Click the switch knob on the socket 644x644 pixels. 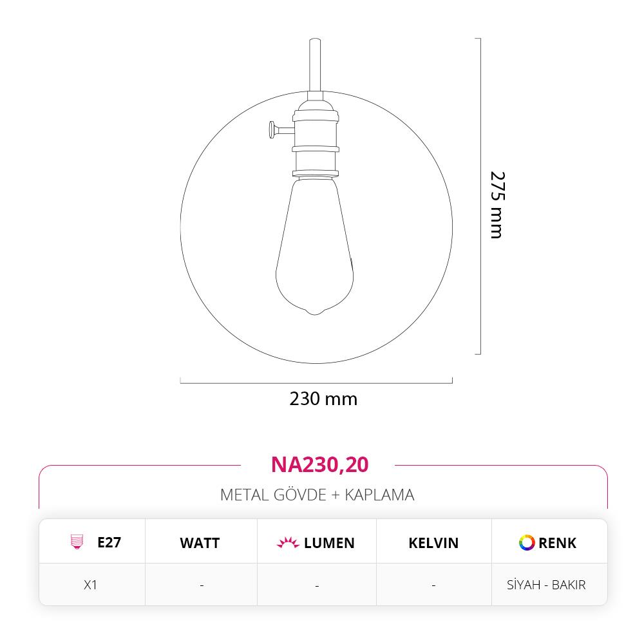click(269, 129)
